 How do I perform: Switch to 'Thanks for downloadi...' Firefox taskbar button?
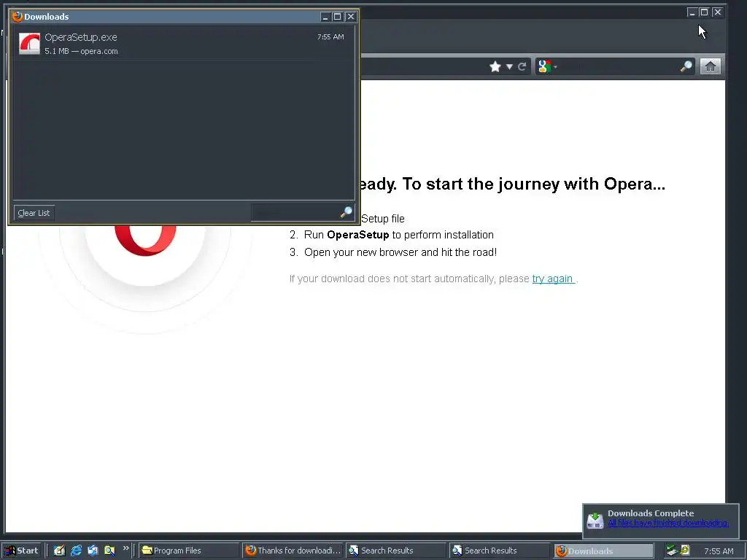click(x=293, y=551)
